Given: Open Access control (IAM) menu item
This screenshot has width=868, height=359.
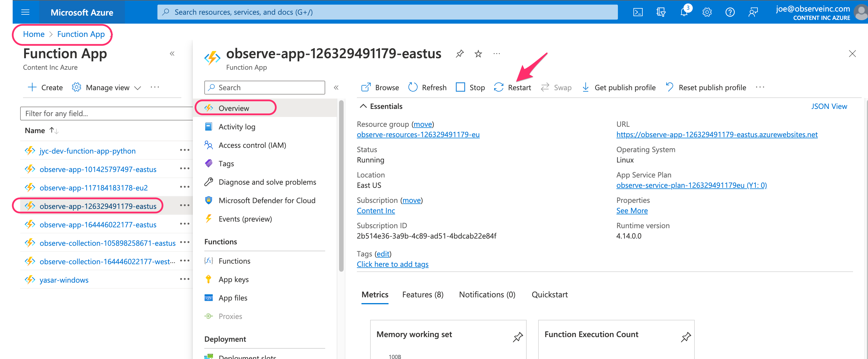Looking at the screenshot, I should click(252, 145).
